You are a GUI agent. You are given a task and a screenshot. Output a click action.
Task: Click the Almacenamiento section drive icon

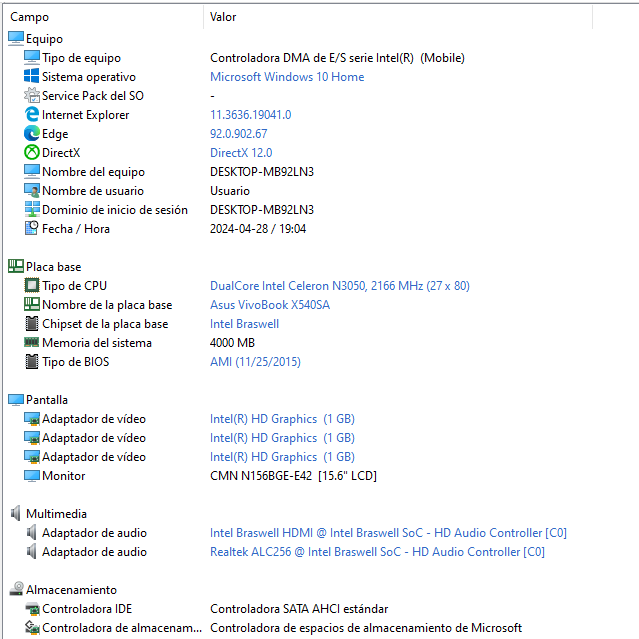tap(16, 589)
